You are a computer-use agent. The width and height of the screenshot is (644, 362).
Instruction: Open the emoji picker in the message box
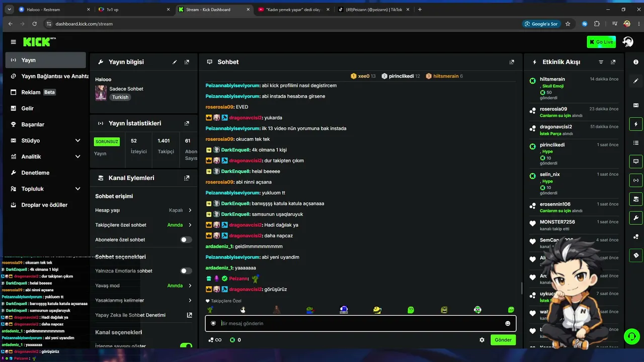click(x=508, y=323)
